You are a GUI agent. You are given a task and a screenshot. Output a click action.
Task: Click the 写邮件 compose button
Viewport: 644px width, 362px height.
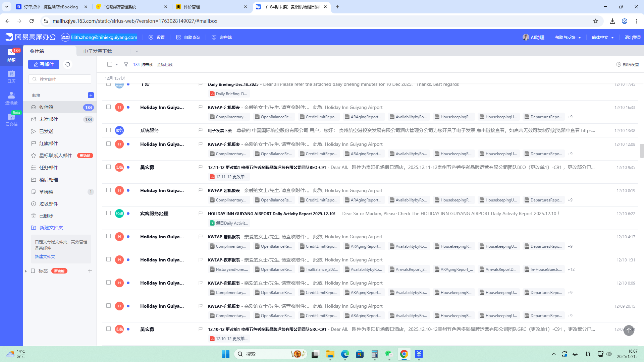coord(44,64)
